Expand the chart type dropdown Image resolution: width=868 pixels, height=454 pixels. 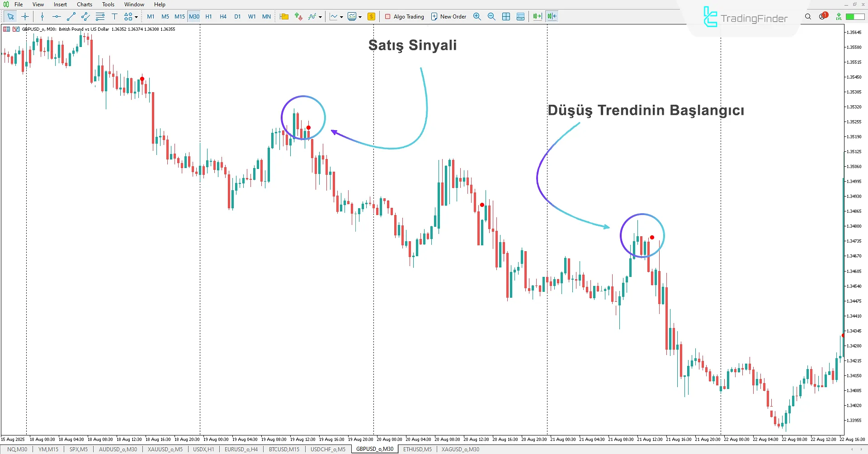click(341, 17)
